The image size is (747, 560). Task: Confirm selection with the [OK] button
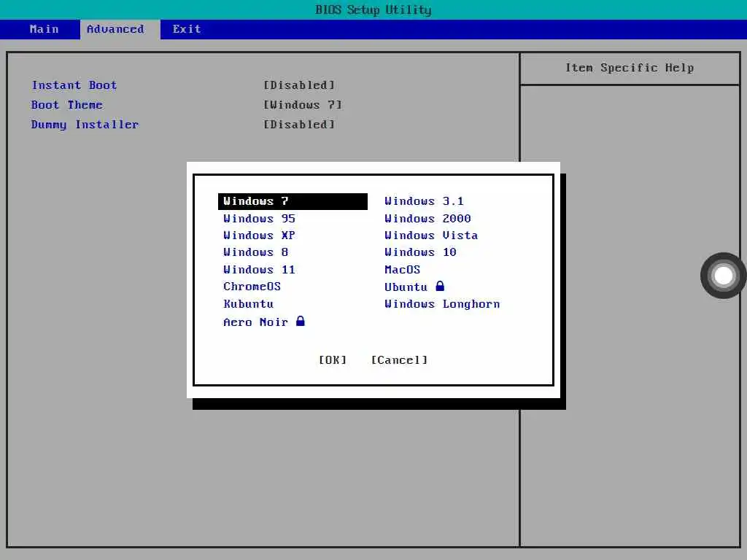tap(333, 360)
